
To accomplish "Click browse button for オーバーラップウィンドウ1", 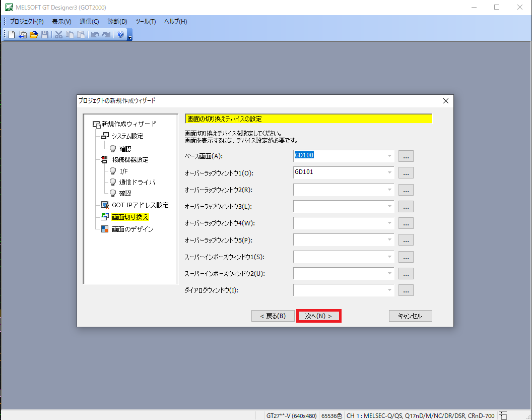I will [x=406, y=173].
